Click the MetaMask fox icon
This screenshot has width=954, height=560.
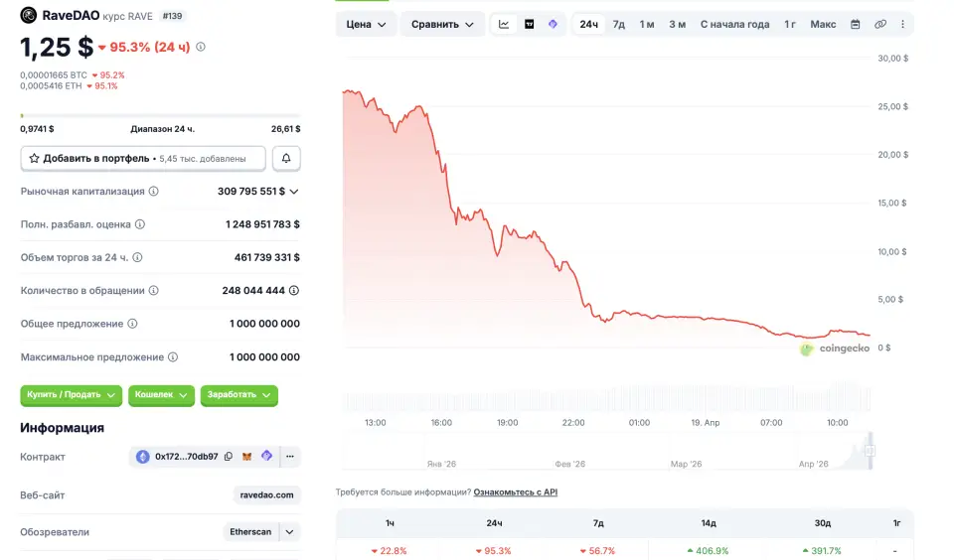pyautogui.click(x=247, y=457)
